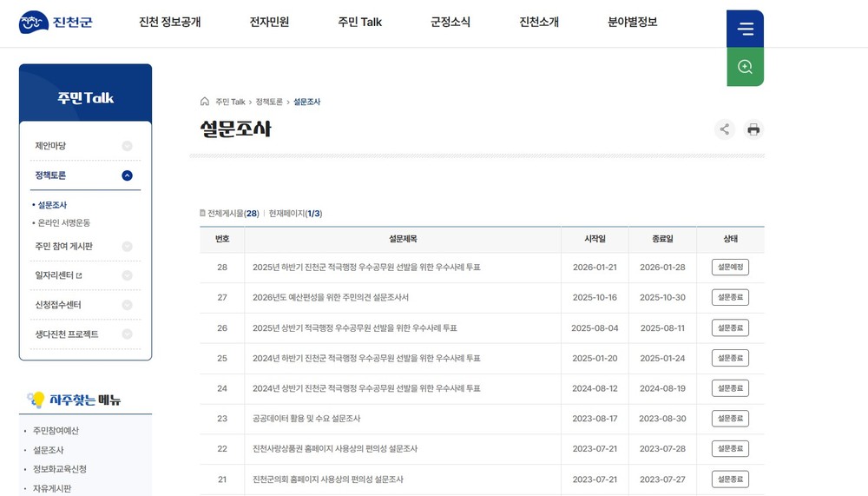This screenshot has height=496, width=868.
Task: Open survey 공공데이터 활용 및 수요 설문조사
Action: tap(306, 419)
